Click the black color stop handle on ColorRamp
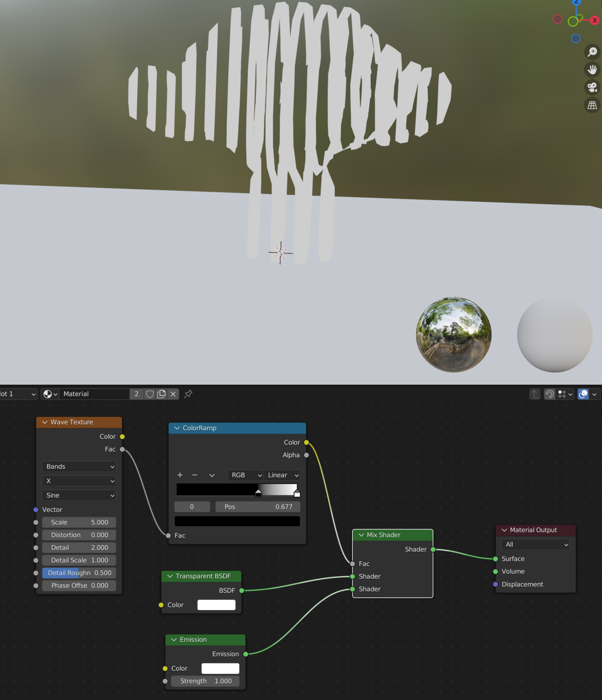The width and height of the screenshot is (602, 700). tap(258, 493)
